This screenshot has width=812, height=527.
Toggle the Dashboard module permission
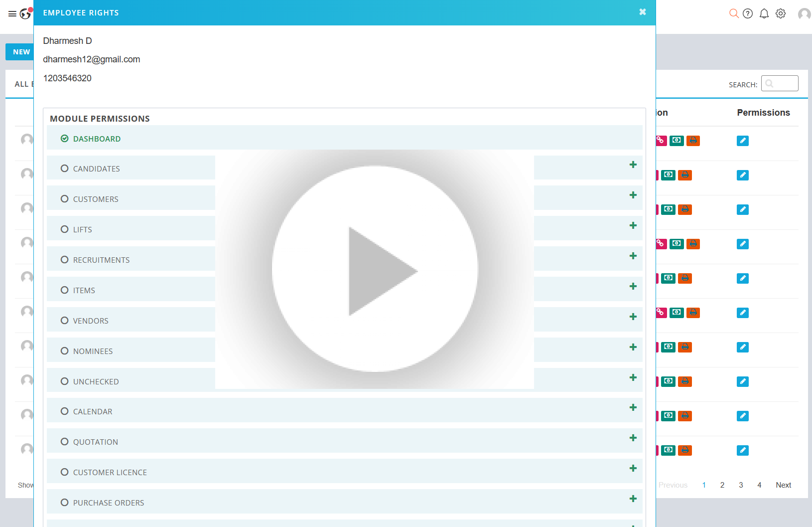(x=64, y=139)
